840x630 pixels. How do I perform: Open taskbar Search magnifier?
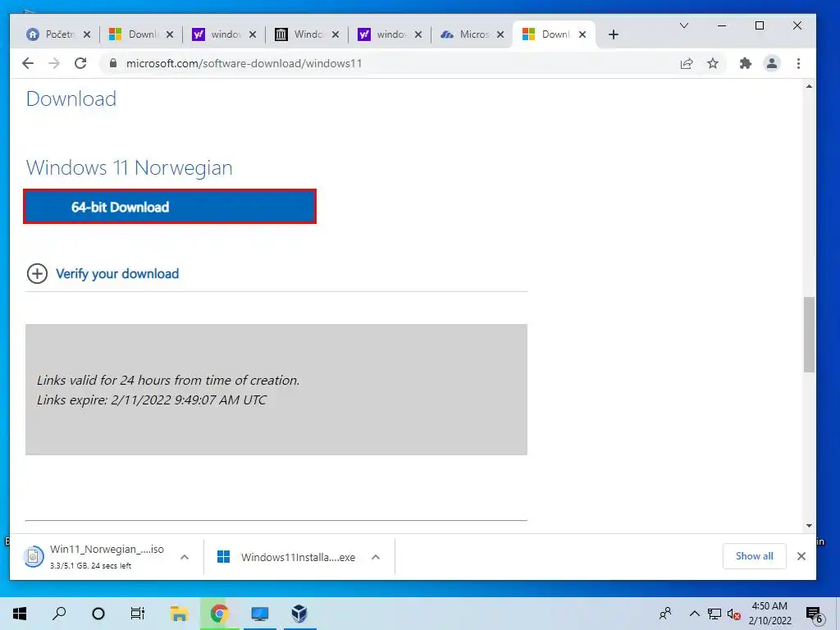click(x=59, y=614)
